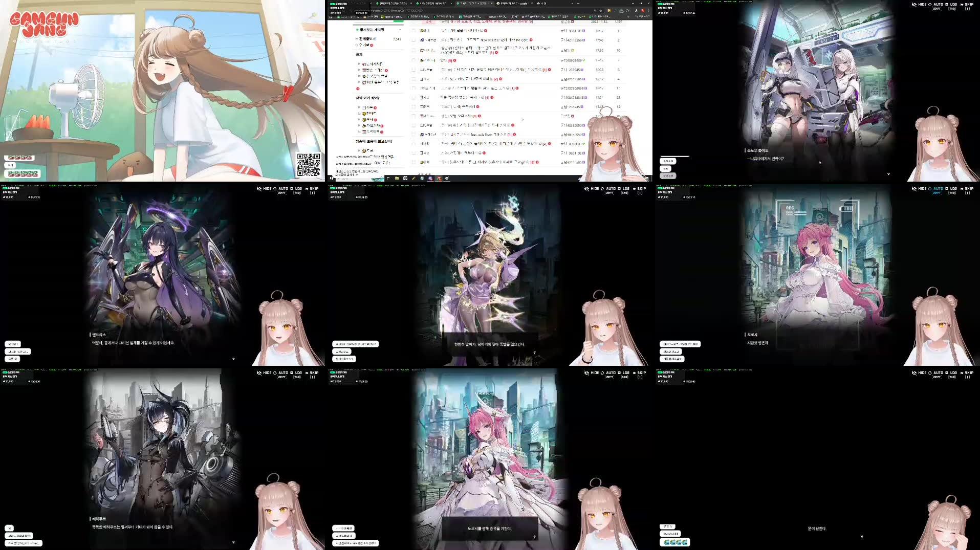Expand third board under 공지 heading in sidebar
Image resolution: width=980 pixels, height=550 pixels.
[359, 76]
